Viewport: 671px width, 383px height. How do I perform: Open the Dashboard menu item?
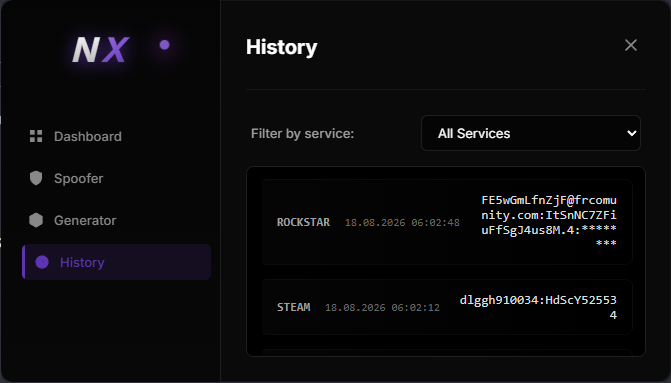(x=116, y=136)
